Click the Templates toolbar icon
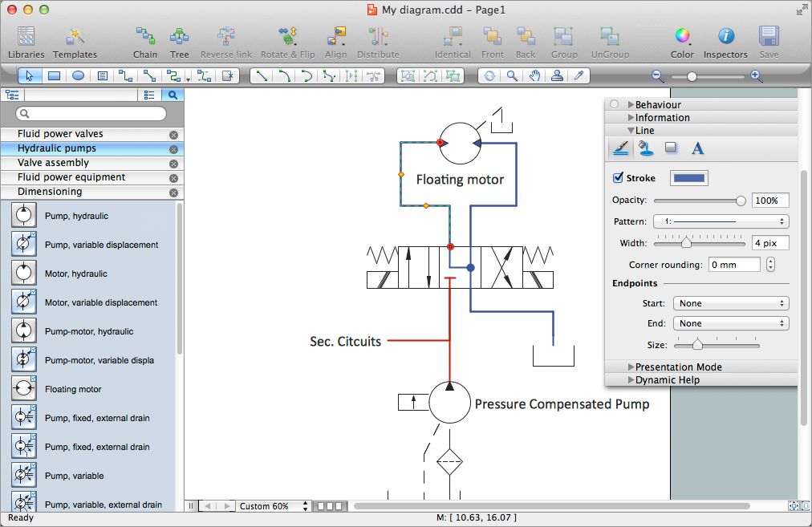Screen dimensions: 812x527 click(75, 42)
